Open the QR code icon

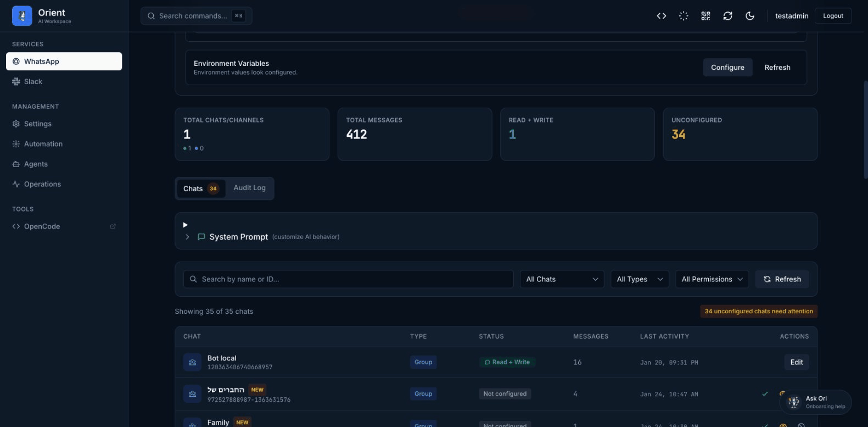[x=705, y=16]
